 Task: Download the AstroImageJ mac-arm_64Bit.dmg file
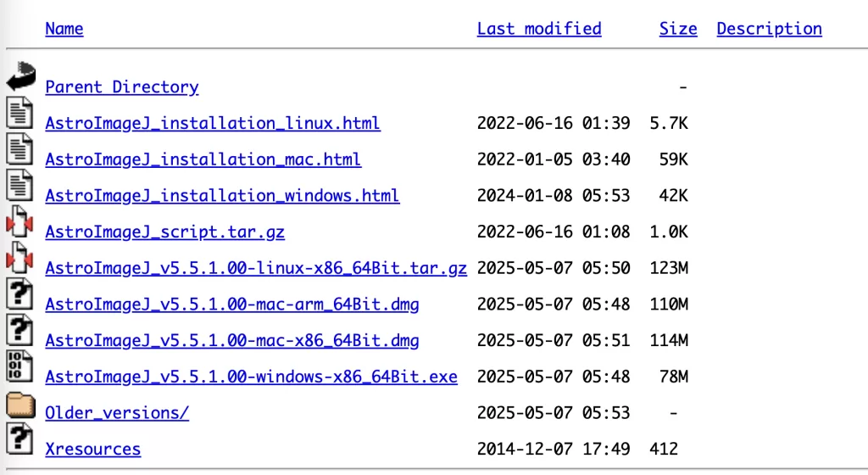click(x=231, y=305)
